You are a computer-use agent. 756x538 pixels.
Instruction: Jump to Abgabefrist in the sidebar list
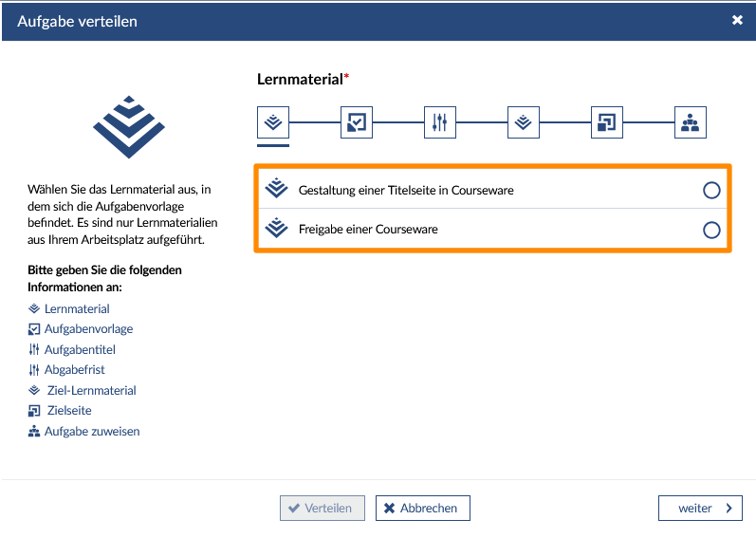click(75, 370)
